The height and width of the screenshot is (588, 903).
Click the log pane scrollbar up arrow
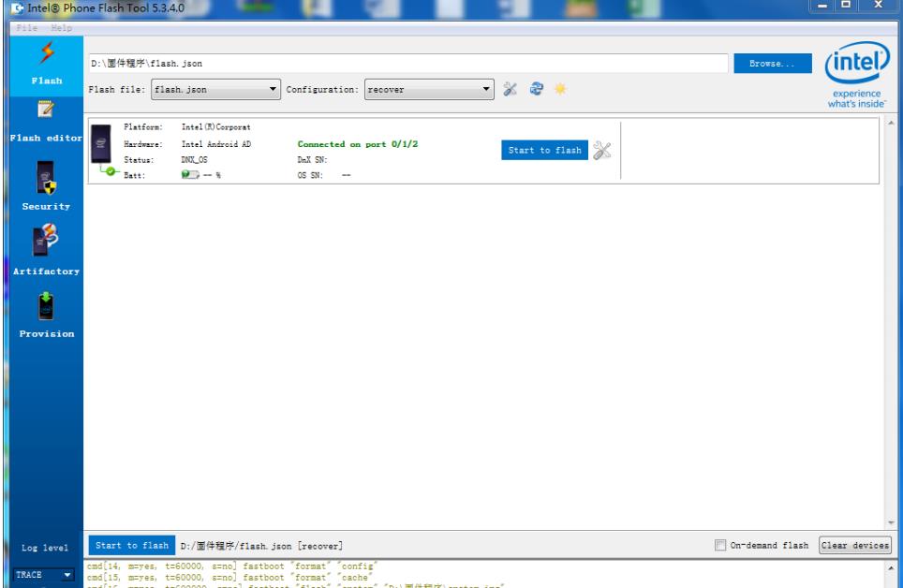click(891, 567)
